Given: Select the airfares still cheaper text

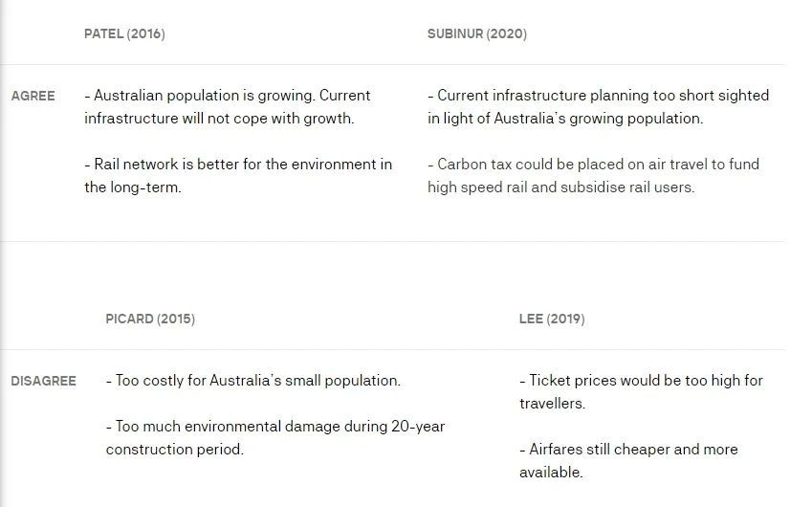Looking at the screenshot, I should point(628,461).
